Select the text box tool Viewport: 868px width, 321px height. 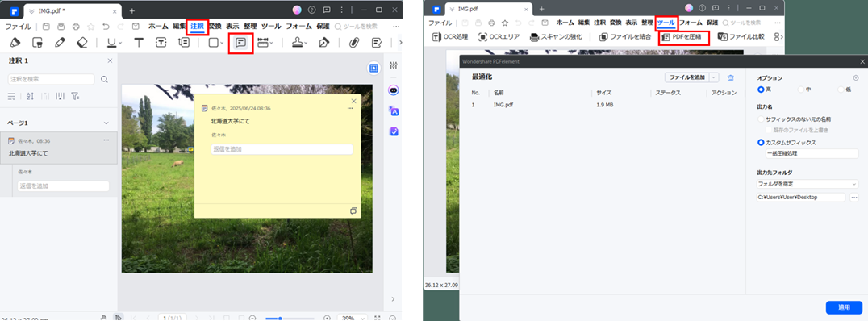pyautogui.click(x=161, y=43)
